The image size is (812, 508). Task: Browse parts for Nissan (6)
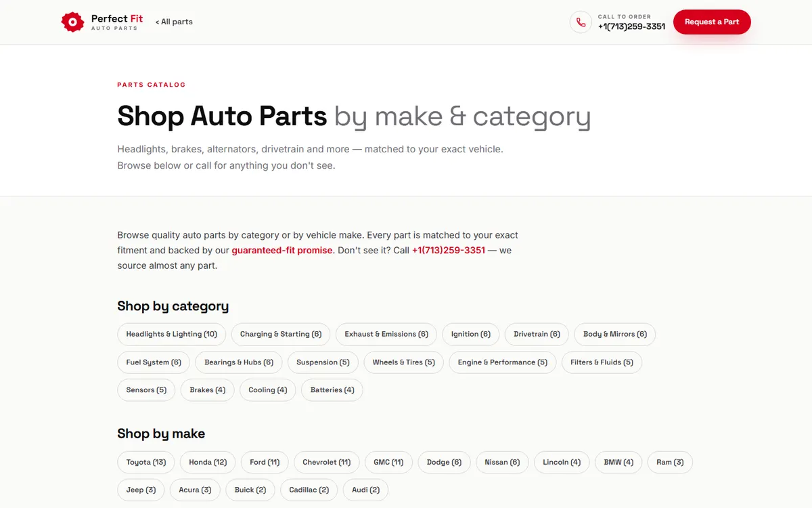pyautogui.click(x=502, y=462)
